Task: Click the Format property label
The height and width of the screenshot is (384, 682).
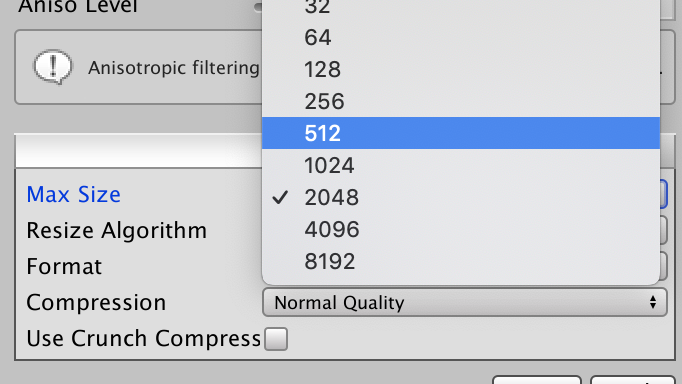Action: (x=64, y=266)
